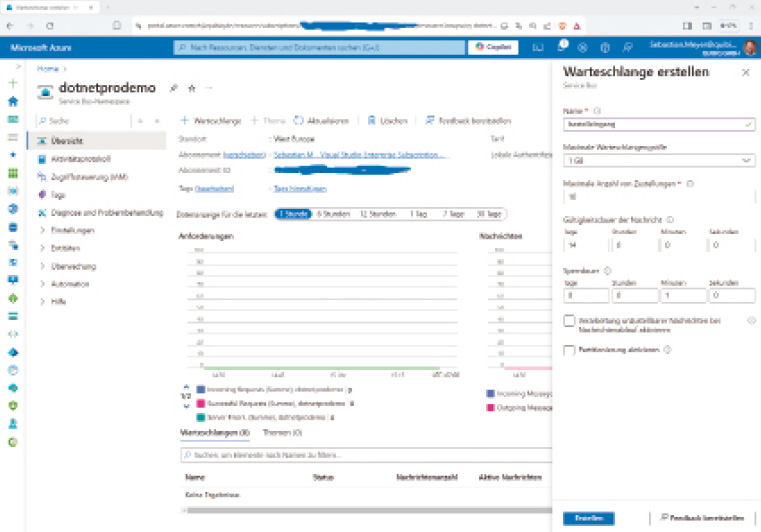This screenshot has height=532, width=761.
Task: Click the feedback icon in Azure header
Action: 627,48
